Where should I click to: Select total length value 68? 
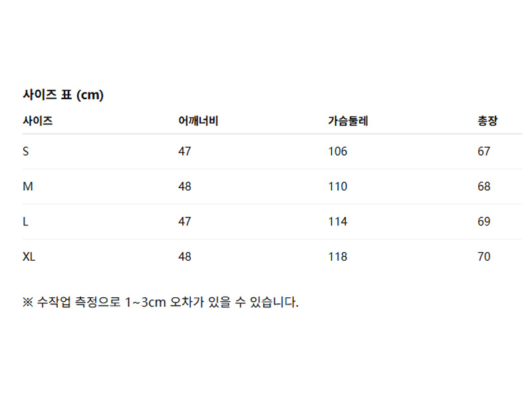point(484,187)
